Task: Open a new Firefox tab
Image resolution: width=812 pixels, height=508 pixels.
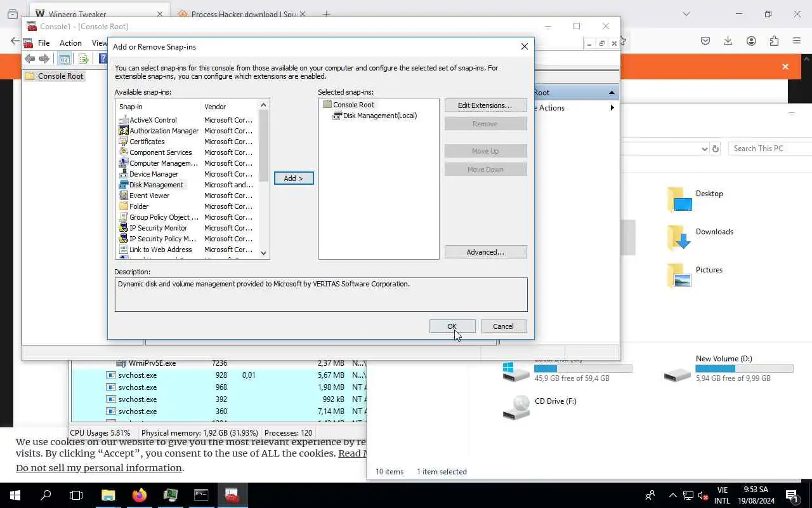Action: (326, 14)
